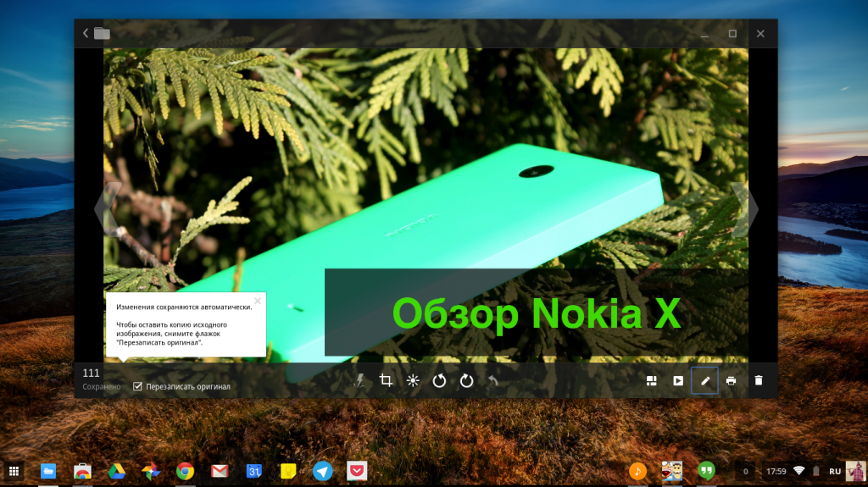Print the current image

click(x=731, y=381)
